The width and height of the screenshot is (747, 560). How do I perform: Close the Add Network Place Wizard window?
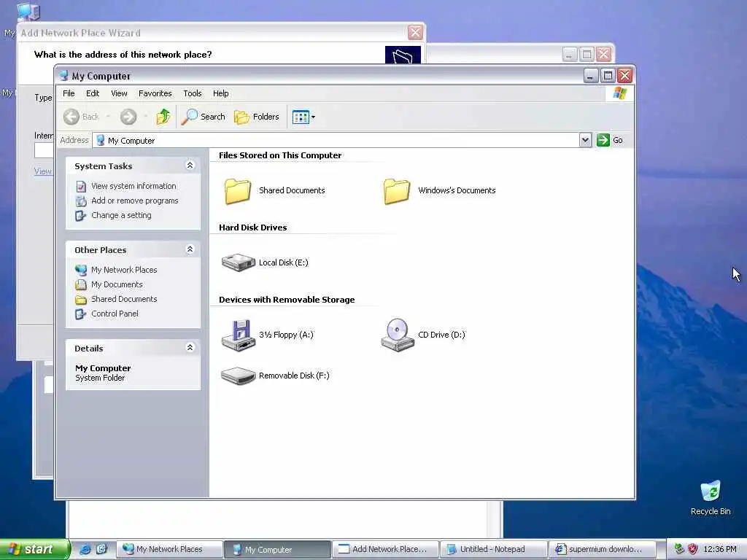tap(415, 32)
